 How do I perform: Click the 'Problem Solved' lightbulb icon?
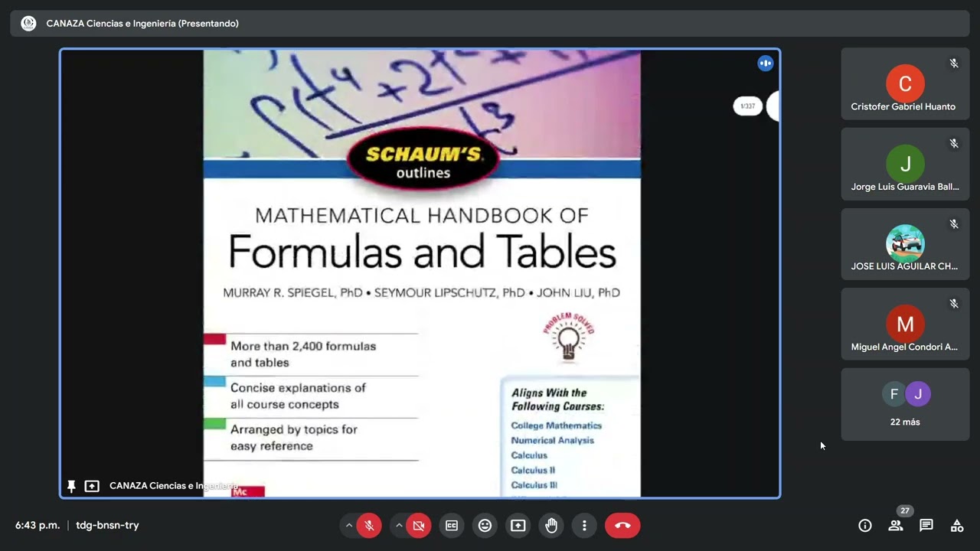[568, 337]
